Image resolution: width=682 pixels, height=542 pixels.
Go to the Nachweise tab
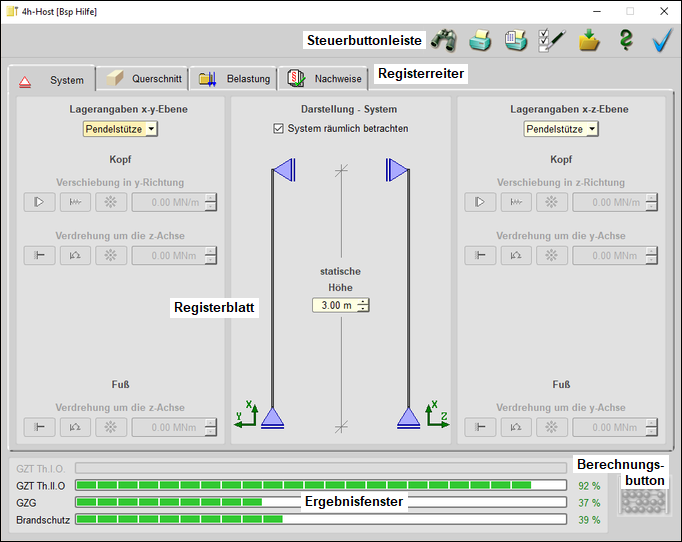tap(325, 78)
